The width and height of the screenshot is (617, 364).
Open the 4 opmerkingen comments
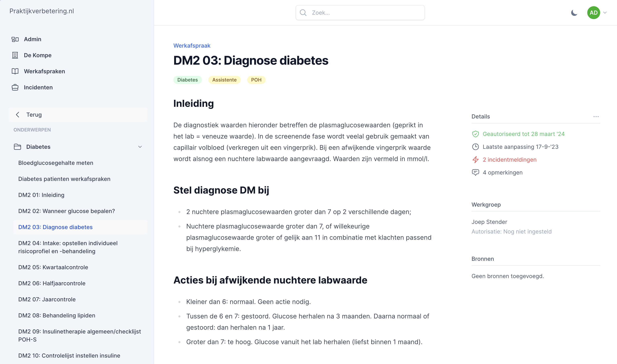(x=502, y=172)
